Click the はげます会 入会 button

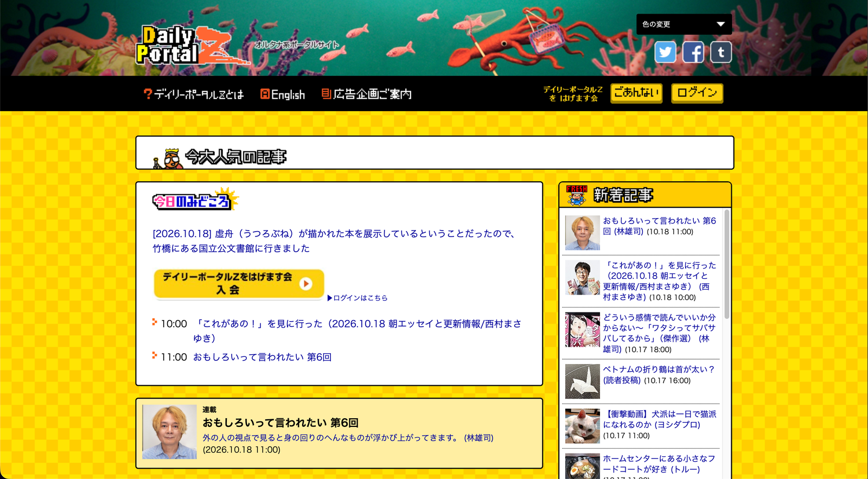239,284
